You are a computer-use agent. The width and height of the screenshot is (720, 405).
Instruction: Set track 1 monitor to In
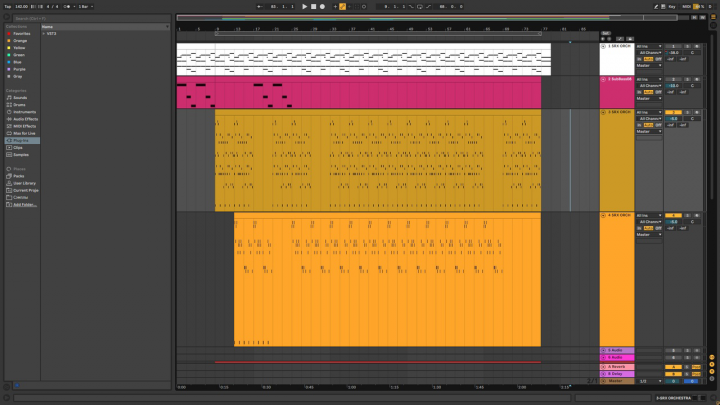coord(639,59)
